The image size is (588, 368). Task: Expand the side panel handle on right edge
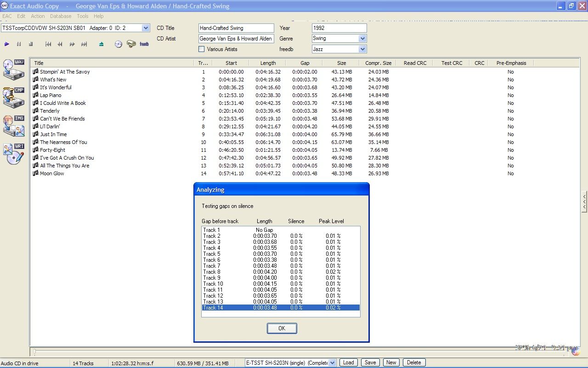pos(584,201)
